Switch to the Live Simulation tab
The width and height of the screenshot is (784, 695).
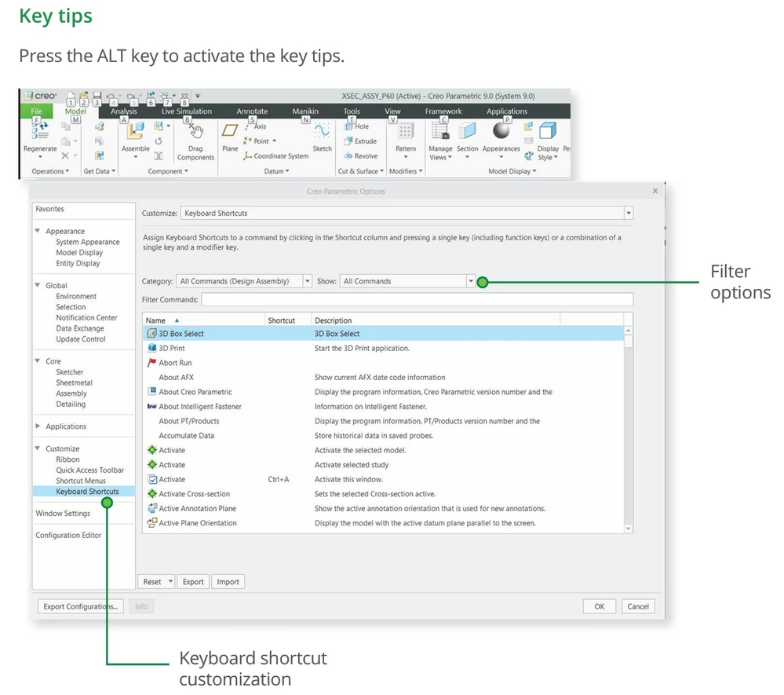187,111
